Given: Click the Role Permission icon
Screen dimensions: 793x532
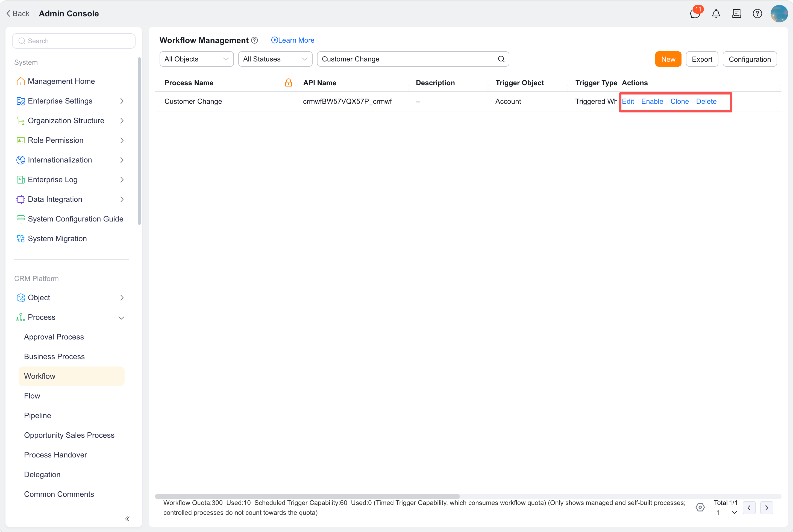Looking at the screenshot, I should click(21, 140).
